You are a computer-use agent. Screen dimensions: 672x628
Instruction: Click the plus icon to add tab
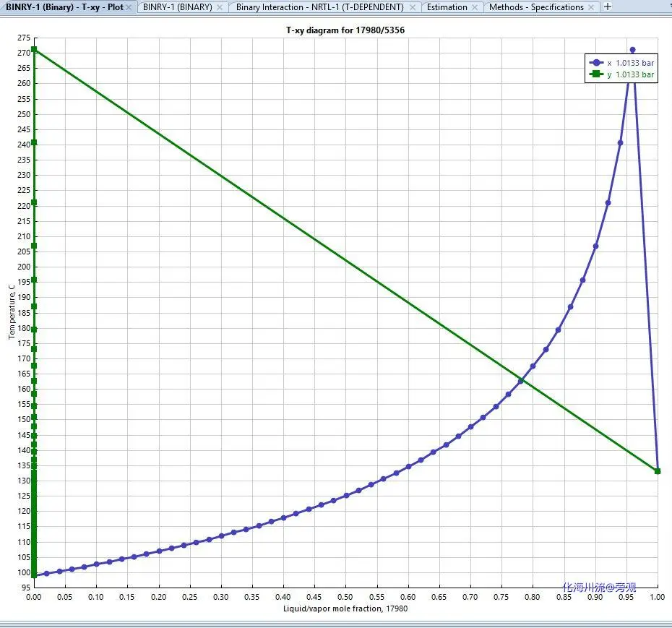(608, 7)
